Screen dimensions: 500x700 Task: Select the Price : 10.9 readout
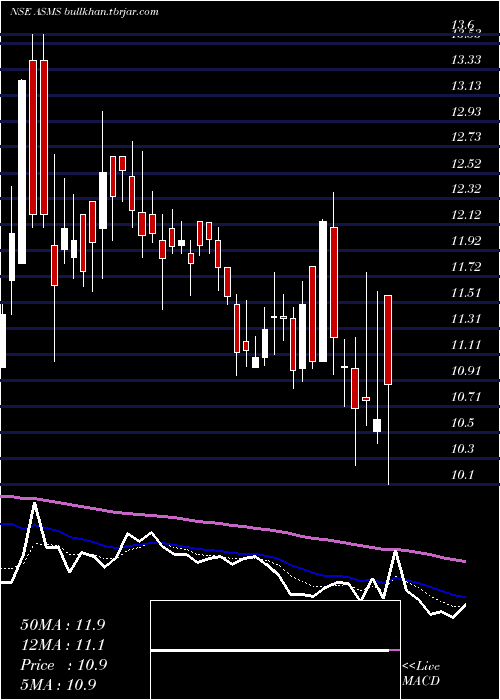pyautogui.click(x=63, y=665)
